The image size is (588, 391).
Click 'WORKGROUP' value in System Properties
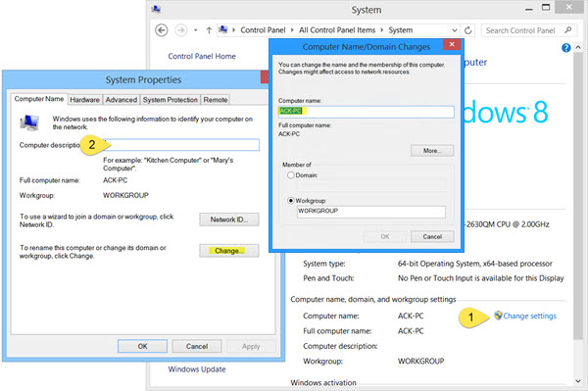tap(125, 195)
